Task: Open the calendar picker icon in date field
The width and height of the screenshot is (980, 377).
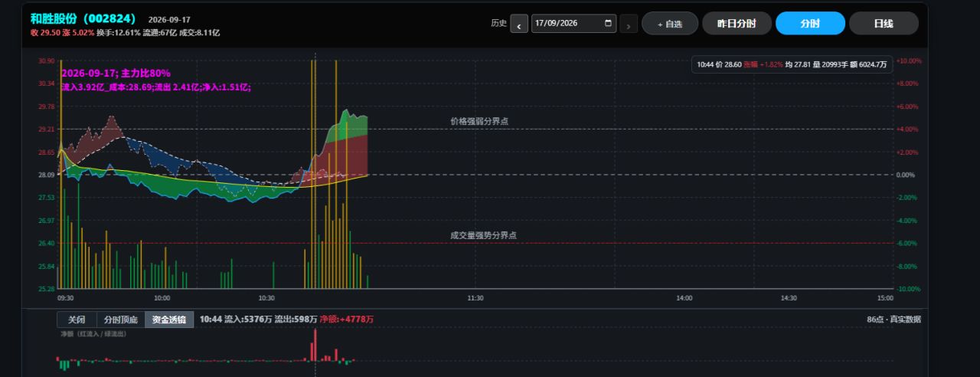Action: pyautogui.click(x=608, y=23)
